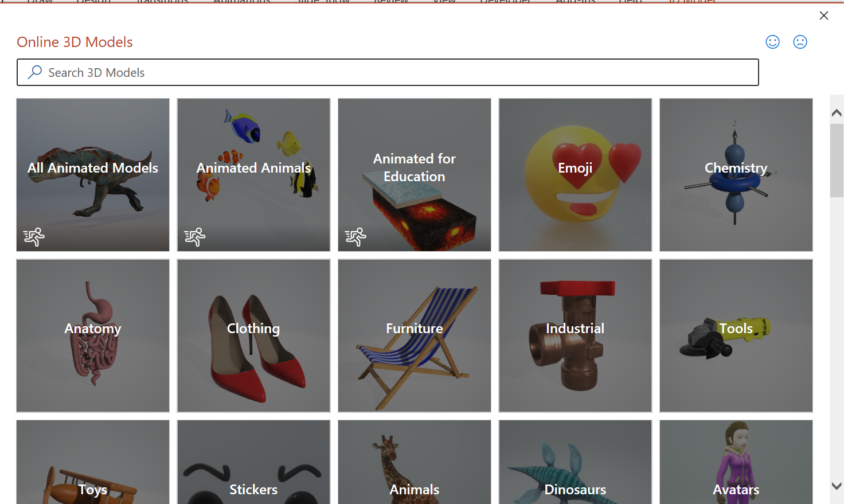Open the Tools category tile
This screenshot has height=504, width=844.
click(x=736, y=335)
